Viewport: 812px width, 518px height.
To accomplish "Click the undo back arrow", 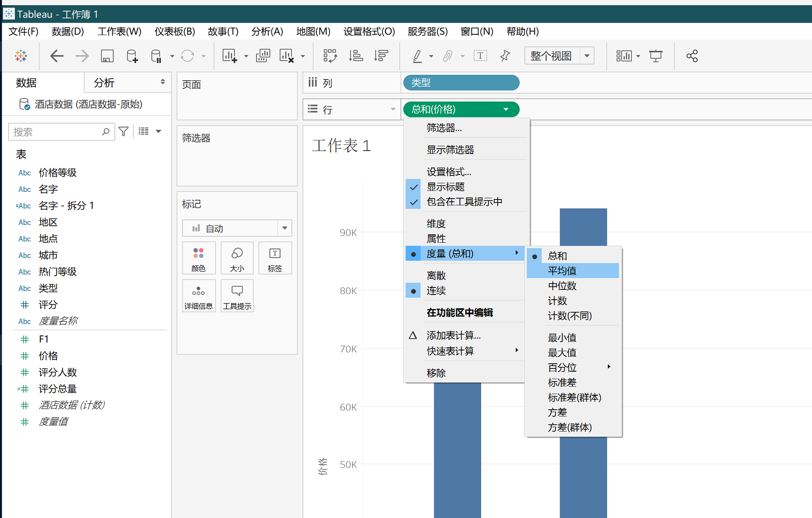I will (56, 56).
